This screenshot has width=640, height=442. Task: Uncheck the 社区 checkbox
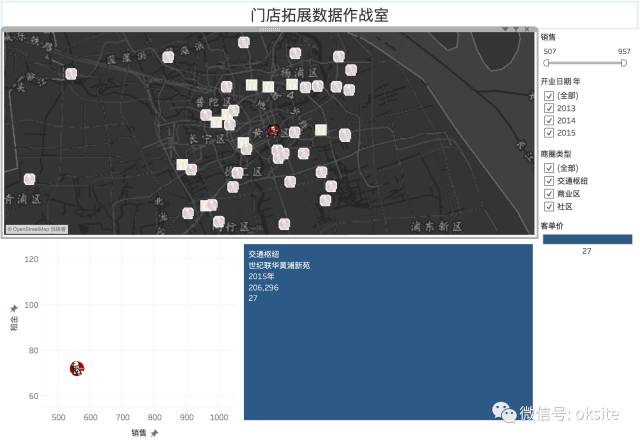[549, 206]
